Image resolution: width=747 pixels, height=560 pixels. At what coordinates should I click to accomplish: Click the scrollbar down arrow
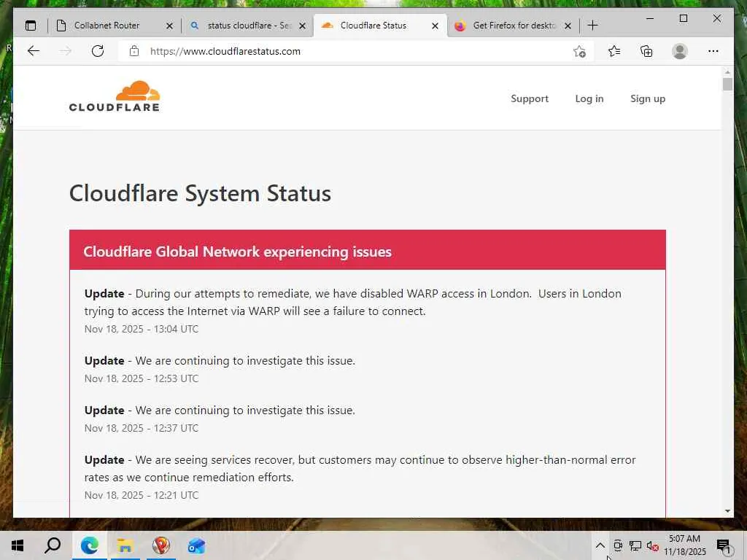727,511
